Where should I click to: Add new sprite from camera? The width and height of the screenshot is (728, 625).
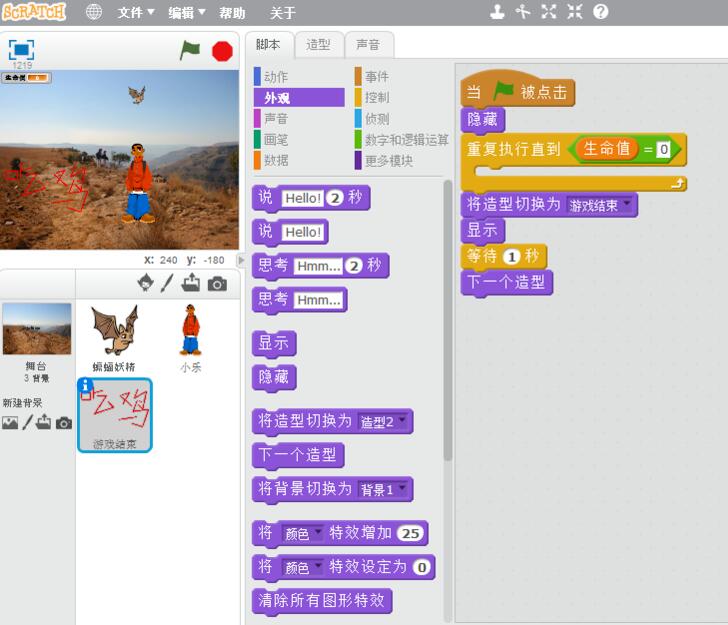(x=217, y=284)
